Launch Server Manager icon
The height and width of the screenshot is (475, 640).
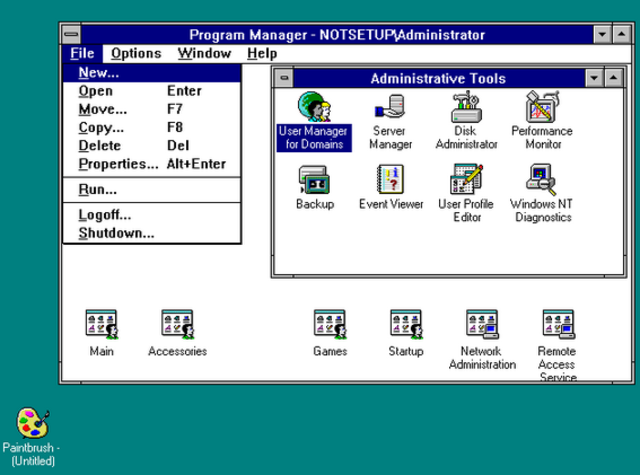click(390, 107)
